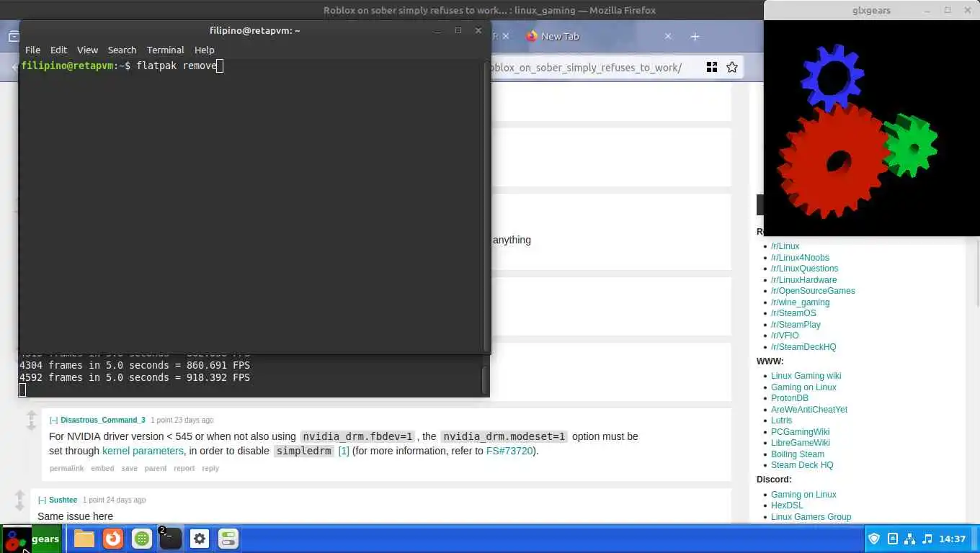Reply to the Disastrous_Command_3 comment
This screenshot has height=553, width=980.
(210, 468)
